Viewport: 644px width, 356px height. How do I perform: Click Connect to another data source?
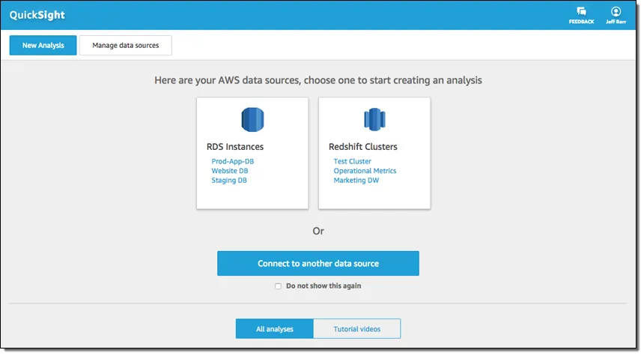coord(318,264)
